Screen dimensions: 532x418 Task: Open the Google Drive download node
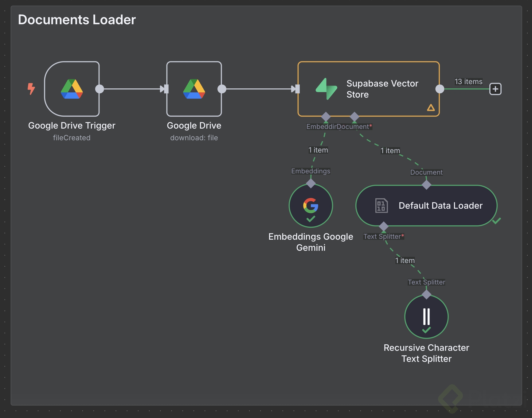pos(194,89)
